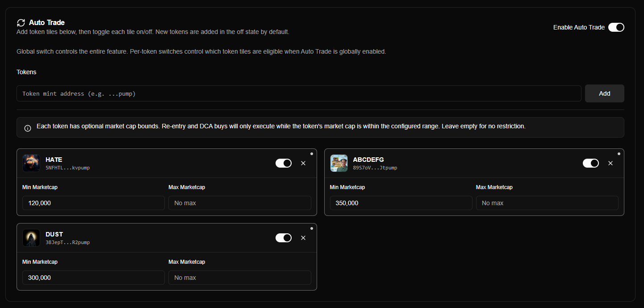Remove the DUST token tile
644x308 pixels.
point(303,238)
